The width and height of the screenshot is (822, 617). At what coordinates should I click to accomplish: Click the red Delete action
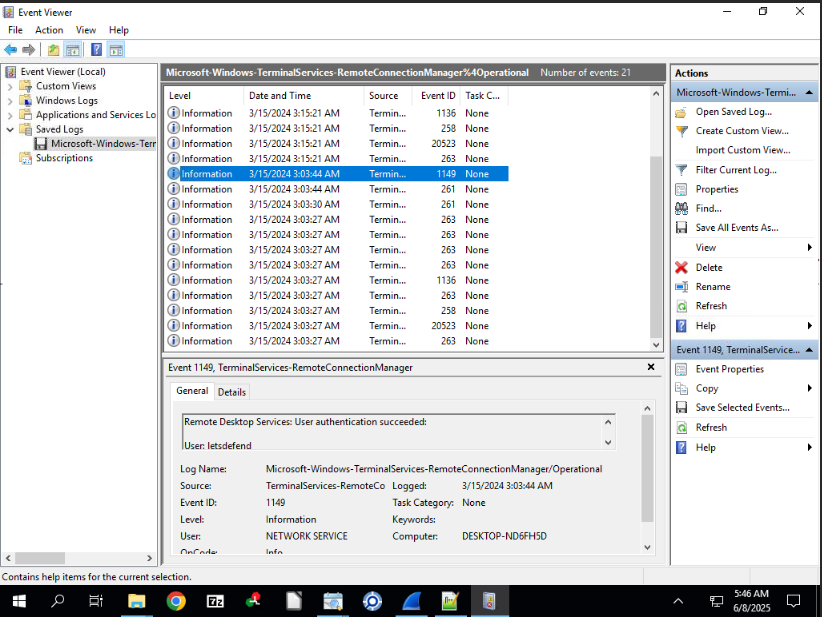709,267
